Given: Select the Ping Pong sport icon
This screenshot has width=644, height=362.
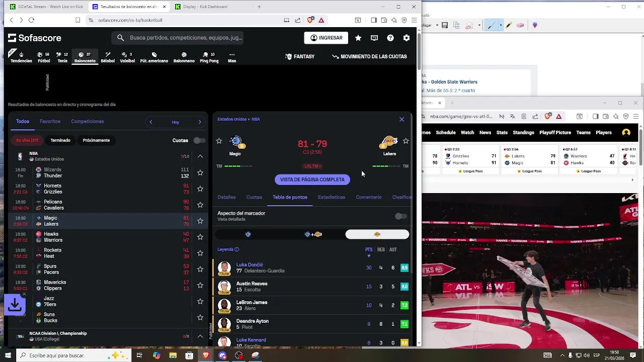Looking at the screenshot, I should pyautogui.click(x=209, y=57).
